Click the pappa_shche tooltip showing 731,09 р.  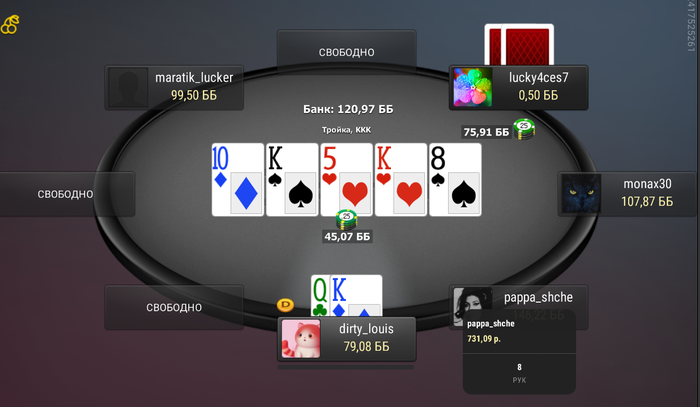tap(519, 351)
